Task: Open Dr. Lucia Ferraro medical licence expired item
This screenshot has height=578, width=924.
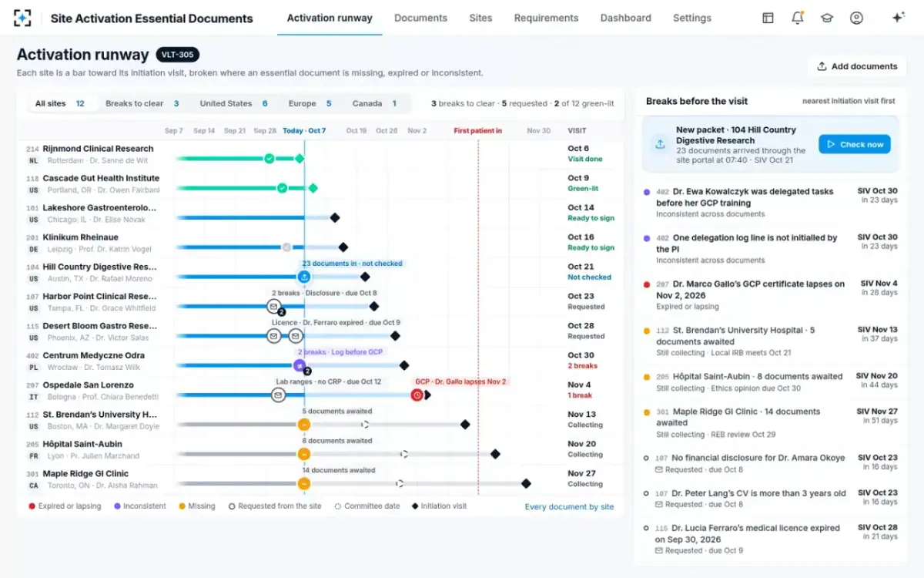Action: pos(769,539)
